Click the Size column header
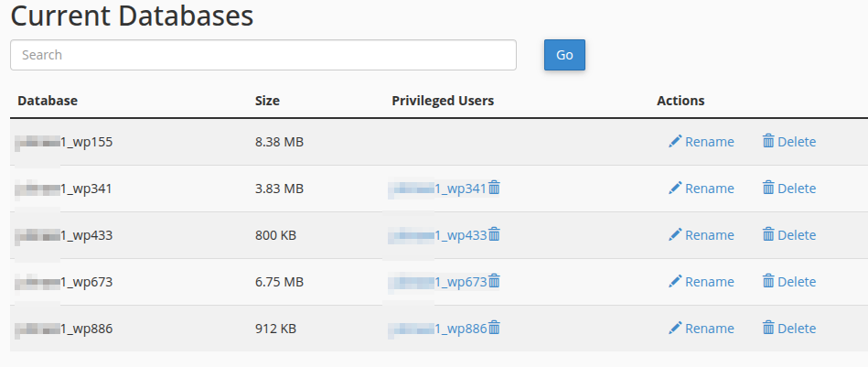Image resolution: width=868 pixels, height=367 pixels. pos(267,101)
